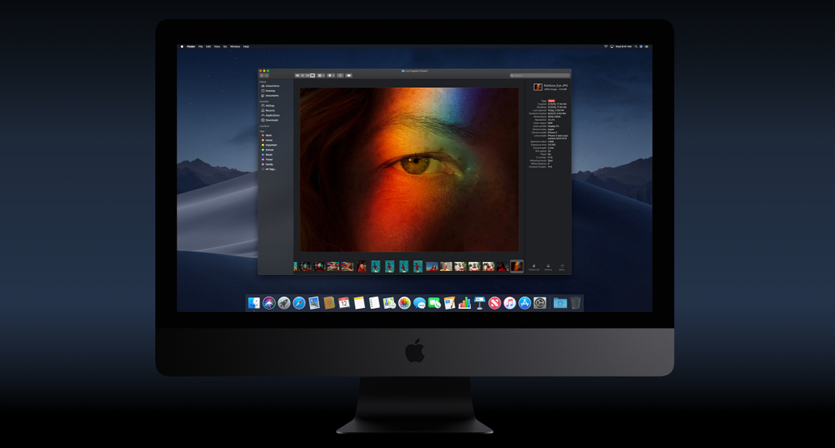Select Recents in Finder sidebar
The image size is (835, 448).
269,110
